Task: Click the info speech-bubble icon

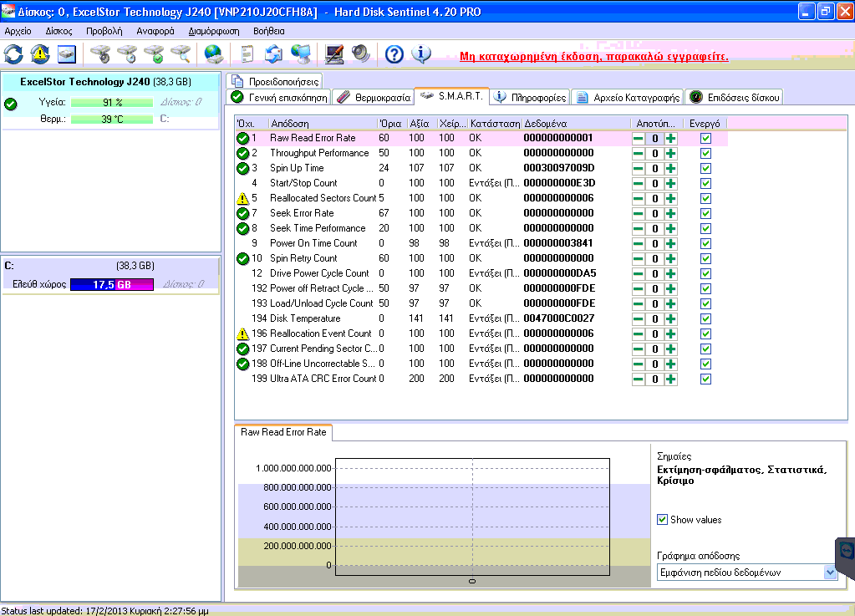Action: [x=421, y=54]
